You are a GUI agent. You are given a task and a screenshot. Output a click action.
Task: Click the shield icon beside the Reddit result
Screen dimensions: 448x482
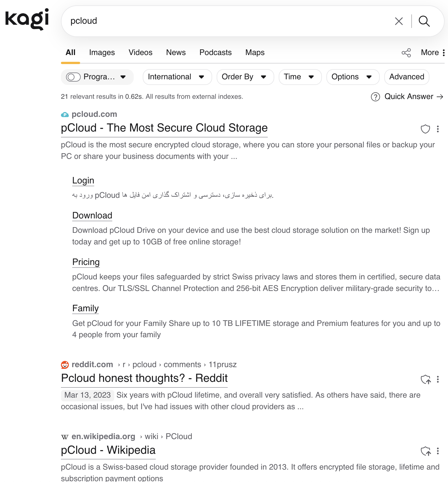(426, 379)
